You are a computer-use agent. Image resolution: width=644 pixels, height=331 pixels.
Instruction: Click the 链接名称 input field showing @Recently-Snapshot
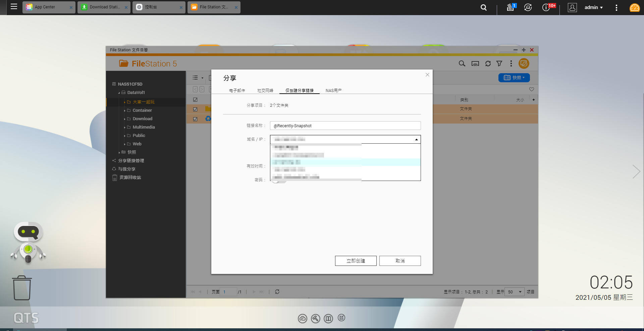(345, 126)
